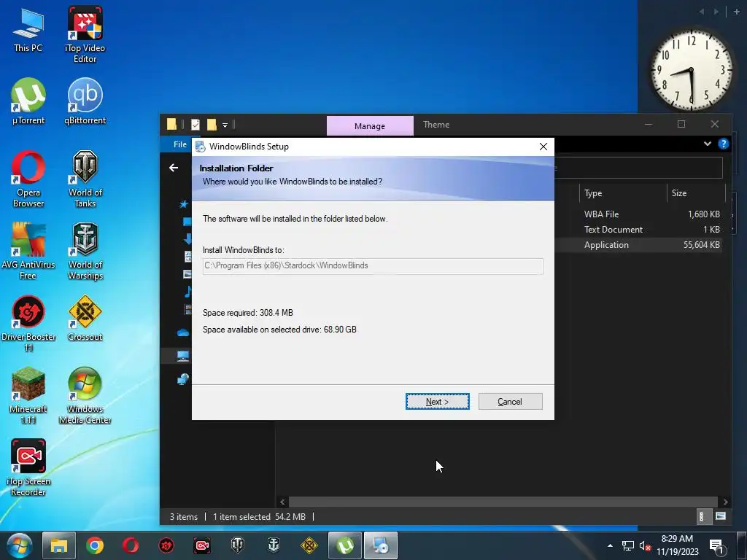Expand the Explorer ribbon chevron
This screenshot has height=560, width=747.
click(x=708, y=144)
